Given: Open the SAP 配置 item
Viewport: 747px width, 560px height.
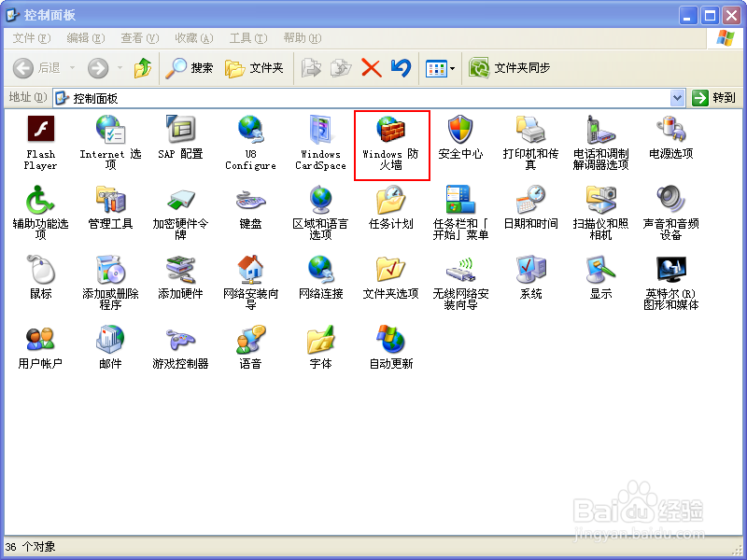Looking at the screenshot, I should [180, 137].
